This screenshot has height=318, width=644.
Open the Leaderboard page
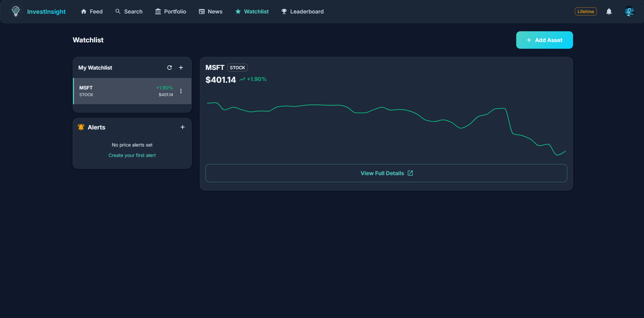pos(302,11)
